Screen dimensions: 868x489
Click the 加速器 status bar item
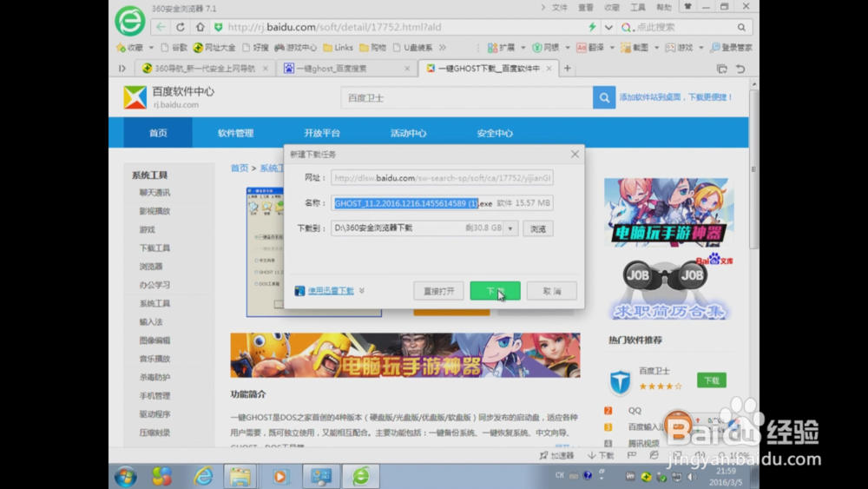click(557, 455)
